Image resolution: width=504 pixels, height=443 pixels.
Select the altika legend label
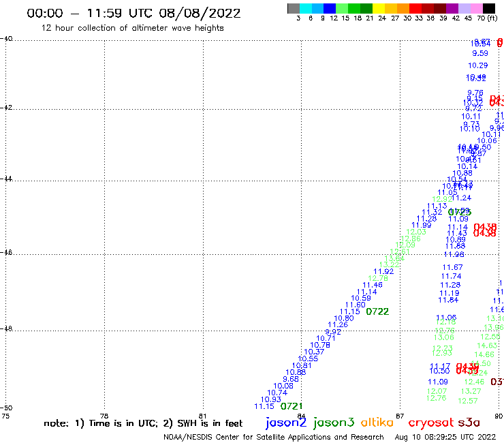pyautogui.click(x=377, y=423)
